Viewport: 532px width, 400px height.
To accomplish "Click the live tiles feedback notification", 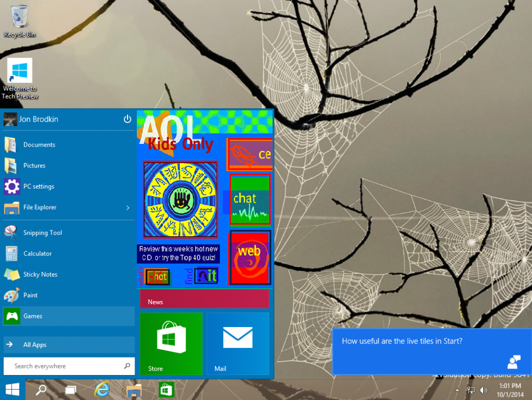I will pyautogui.click(x=432, y=351).
